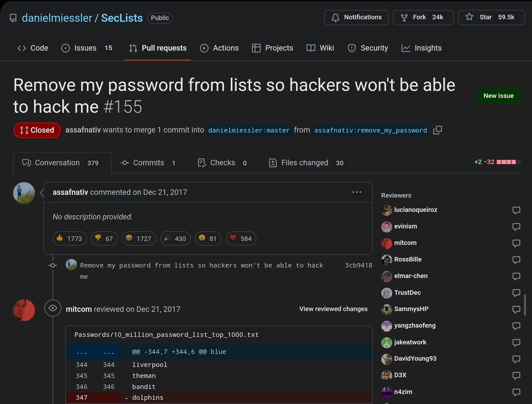This screenshot has width=532, height=404.
Task: Switch to the Commits tab
Action: (149, 163)
